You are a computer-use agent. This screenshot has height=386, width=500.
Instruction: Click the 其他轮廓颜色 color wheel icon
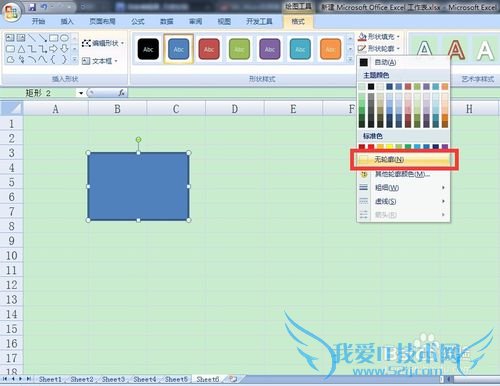coord(364,174)
